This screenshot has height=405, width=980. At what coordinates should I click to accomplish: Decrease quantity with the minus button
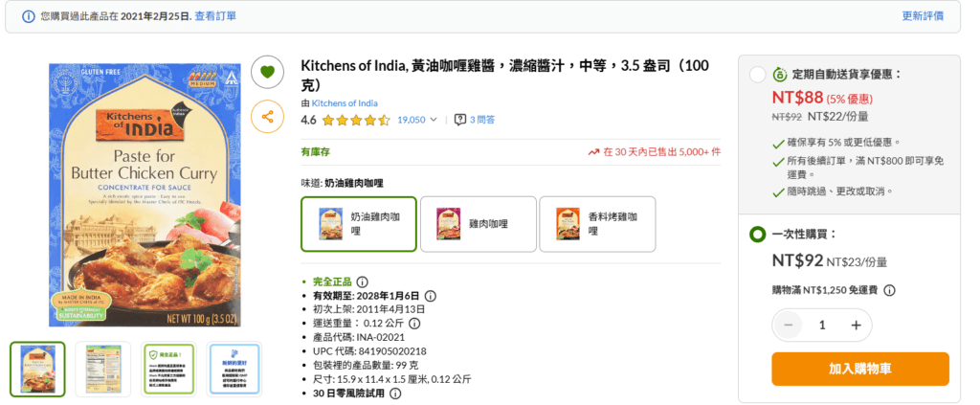[x=789, y=326]
